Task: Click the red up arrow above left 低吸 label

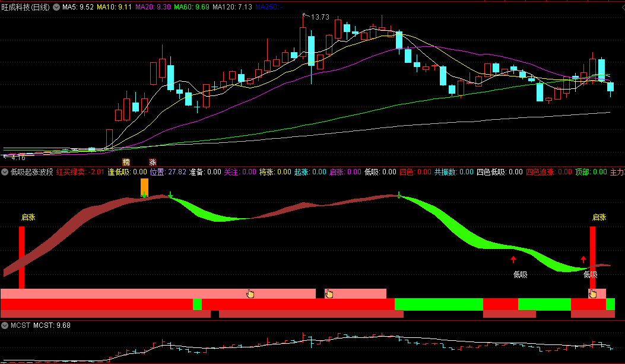Action: pyautogui.click(x=513, y=260)
